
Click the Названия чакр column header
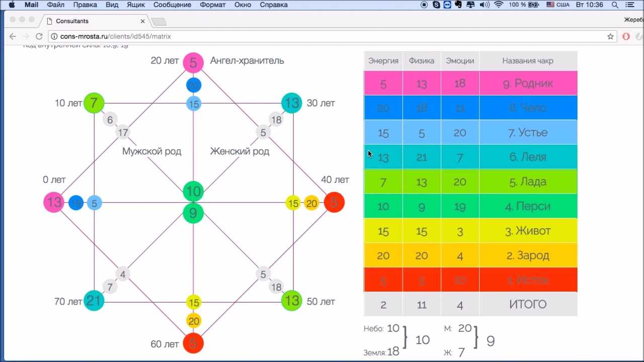(528, 61)
